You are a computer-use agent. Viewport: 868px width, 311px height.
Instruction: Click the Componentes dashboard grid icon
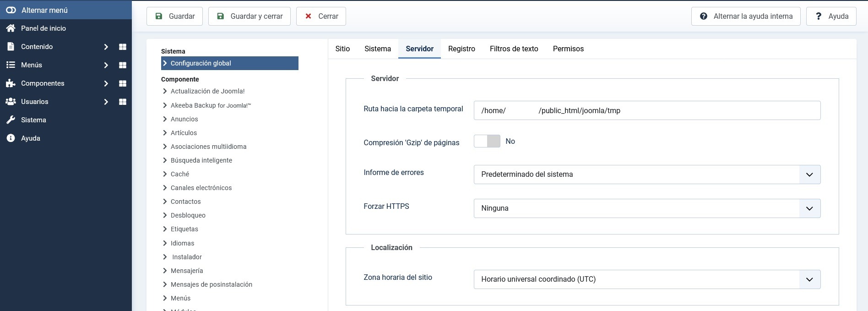(x=123, y=83)
